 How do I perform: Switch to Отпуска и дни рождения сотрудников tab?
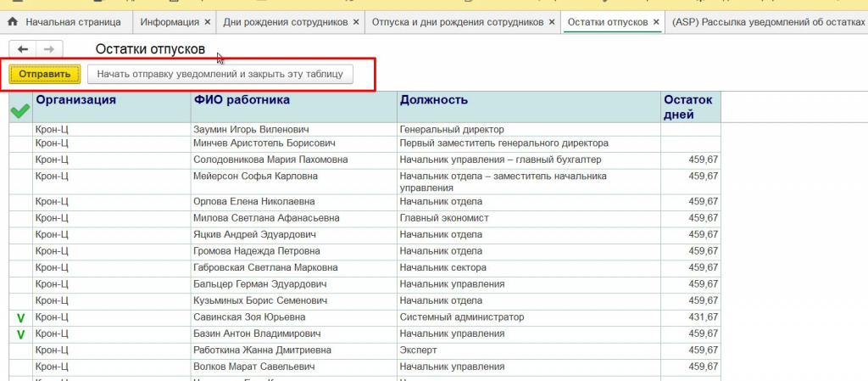(x=457, y=22)
